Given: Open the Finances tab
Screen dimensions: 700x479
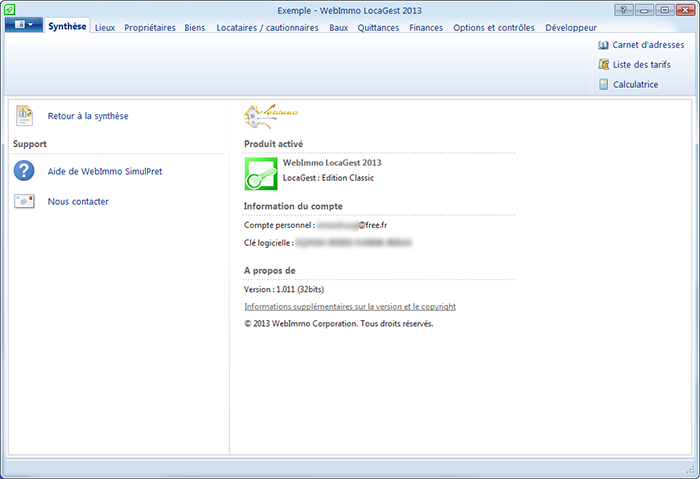Looking at the screenshot, I should click(426, 28).
